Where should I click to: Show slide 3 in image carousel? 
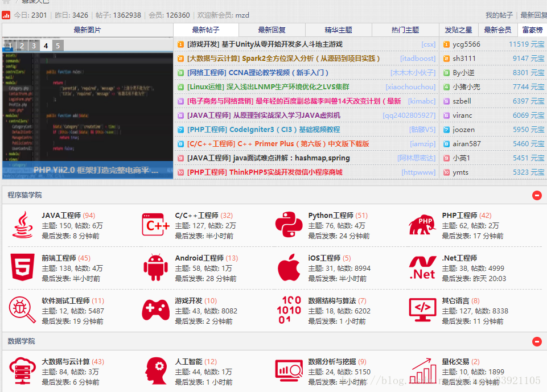pyautogui.click(x=34, y=46)
